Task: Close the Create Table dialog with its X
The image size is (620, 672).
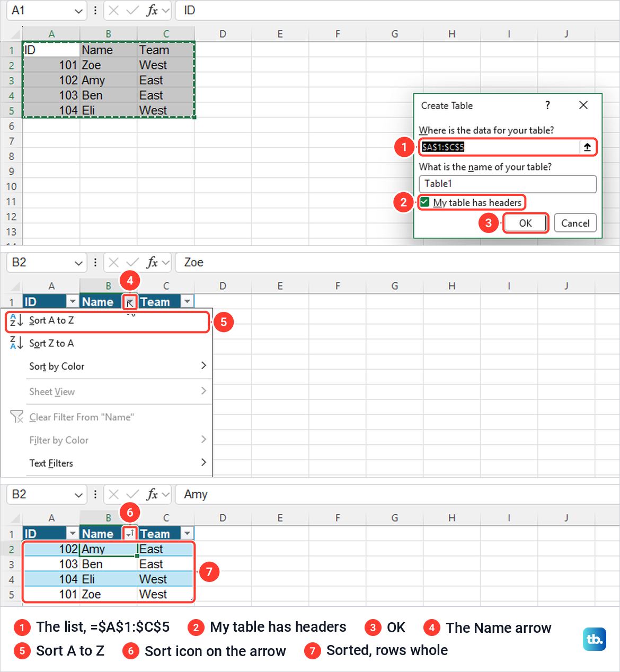Action: [583, 105]
